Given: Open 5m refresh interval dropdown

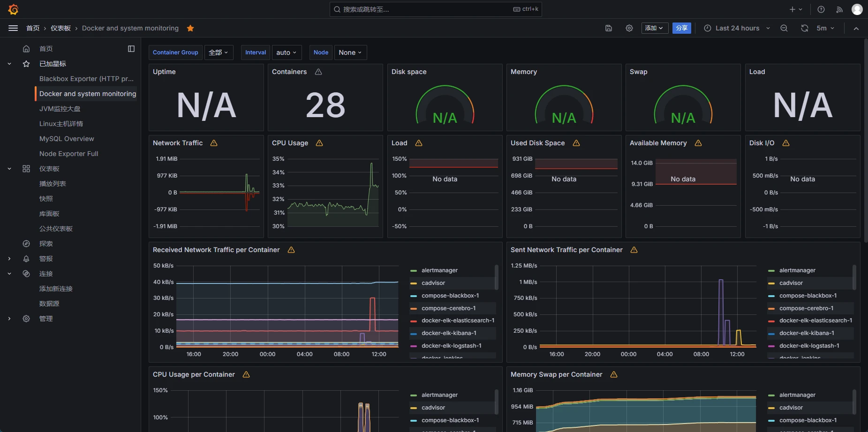Looking at the screenshot, I should tap(825, 28).
